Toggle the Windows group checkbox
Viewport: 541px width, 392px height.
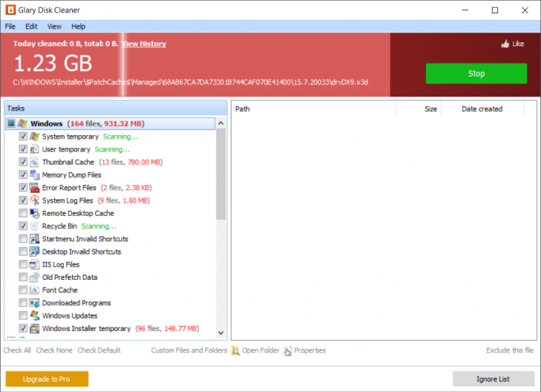point(11,123)
